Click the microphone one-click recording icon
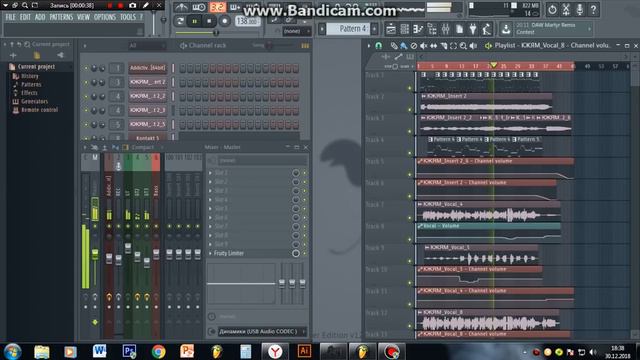This screenshot has height=360, width=640. (x=580, y=9)
